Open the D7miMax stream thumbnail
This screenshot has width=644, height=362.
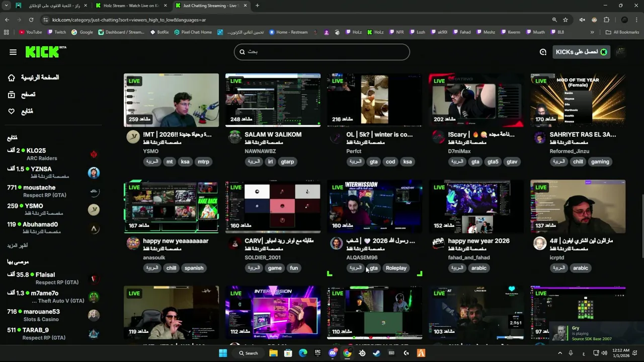[476, 100]
